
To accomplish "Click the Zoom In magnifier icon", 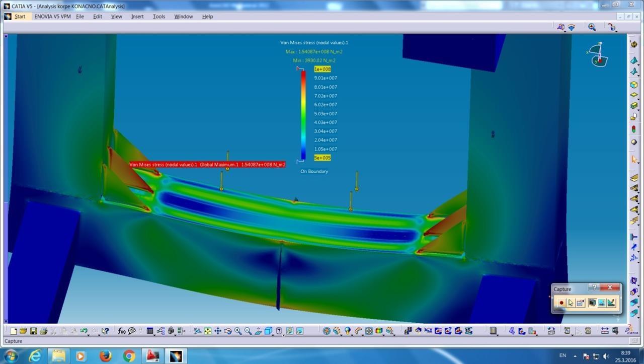I will (x=238, y=331).
